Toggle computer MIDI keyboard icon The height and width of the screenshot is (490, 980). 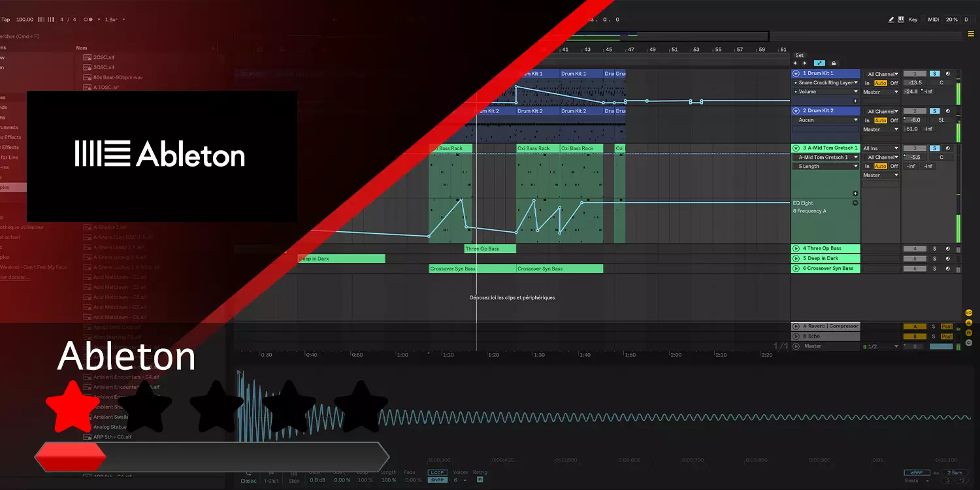click(x=901, y=20)
